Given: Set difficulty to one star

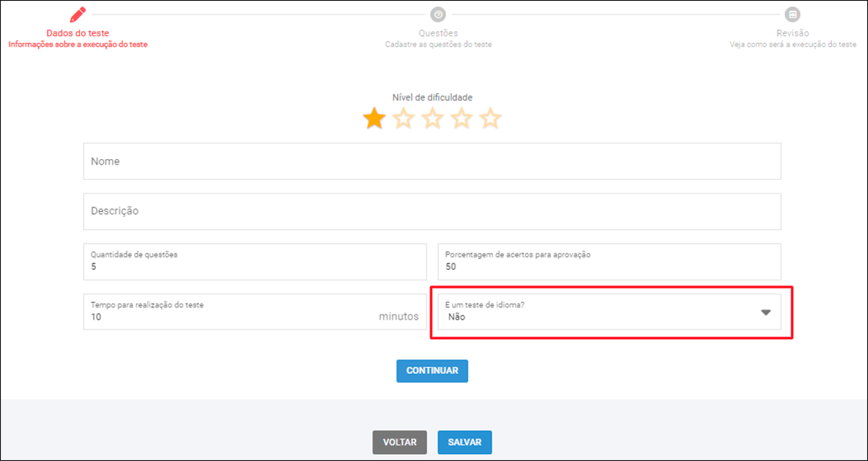Looking at the screenshot, I should pos(374,118).
